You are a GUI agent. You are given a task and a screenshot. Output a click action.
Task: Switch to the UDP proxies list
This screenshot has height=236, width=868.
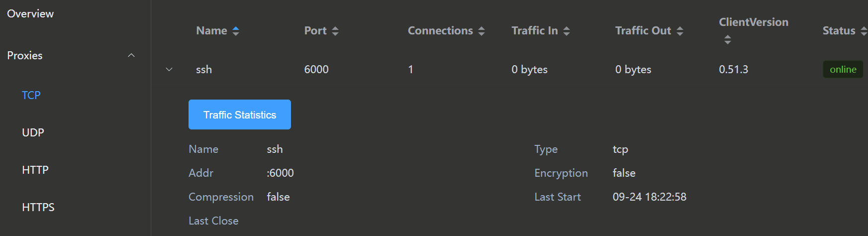(33, 132)
